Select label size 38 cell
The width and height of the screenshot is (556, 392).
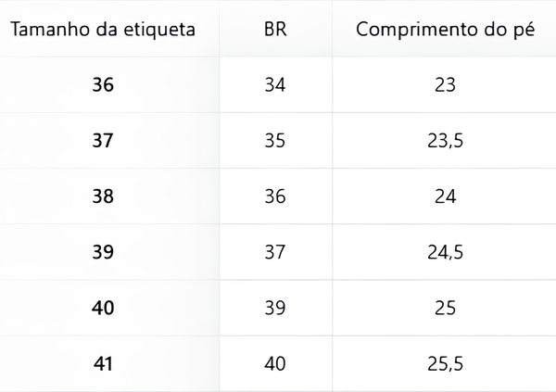pos(103,196)
